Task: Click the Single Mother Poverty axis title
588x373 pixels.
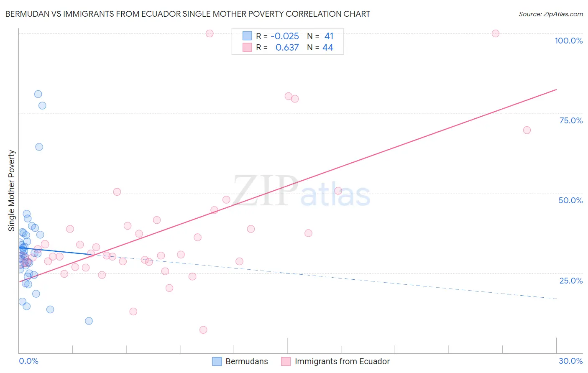Action: click(x=12, y=191)
